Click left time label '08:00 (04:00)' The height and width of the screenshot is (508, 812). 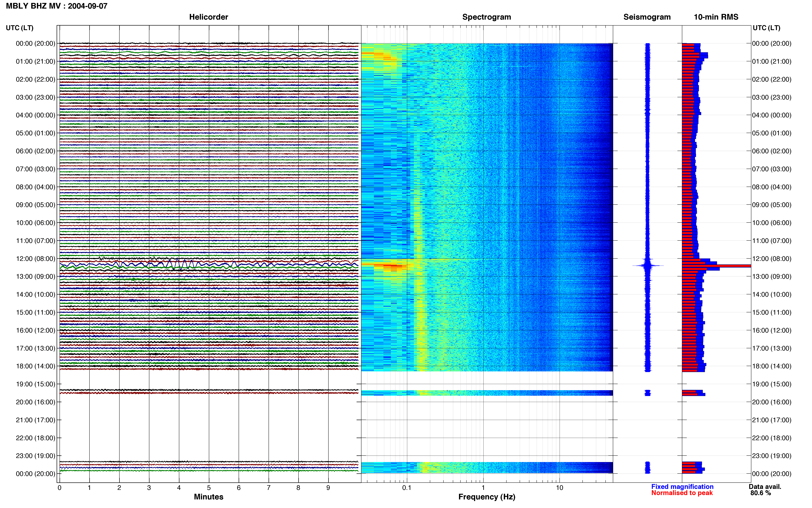point(35,187)
